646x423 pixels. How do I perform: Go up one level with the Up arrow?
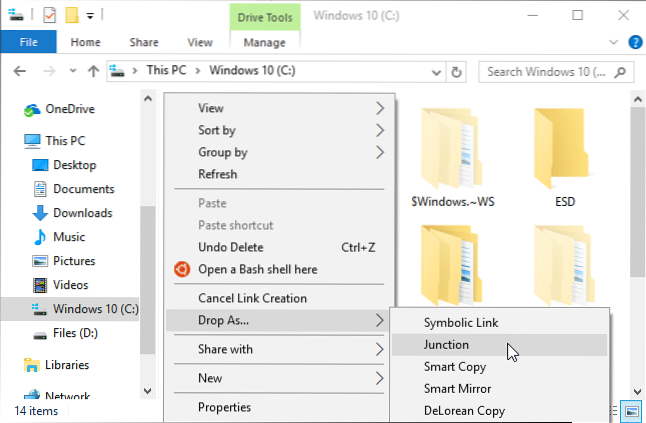pyautogui.click(x=94, y=71)
